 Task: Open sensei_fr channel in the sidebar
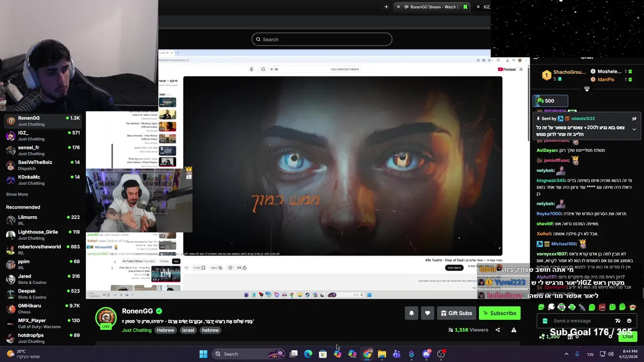[x=43, y=150]
